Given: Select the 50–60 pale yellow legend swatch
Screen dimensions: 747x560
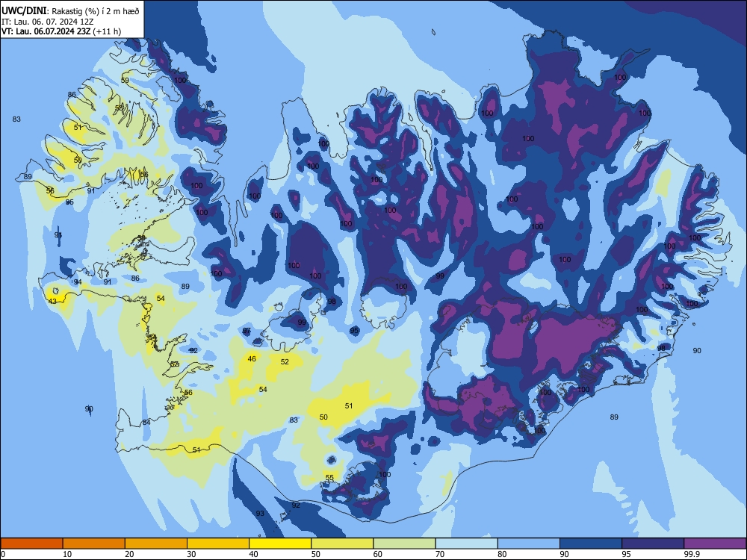Looking at the screenshot, I should coord(342,544).
